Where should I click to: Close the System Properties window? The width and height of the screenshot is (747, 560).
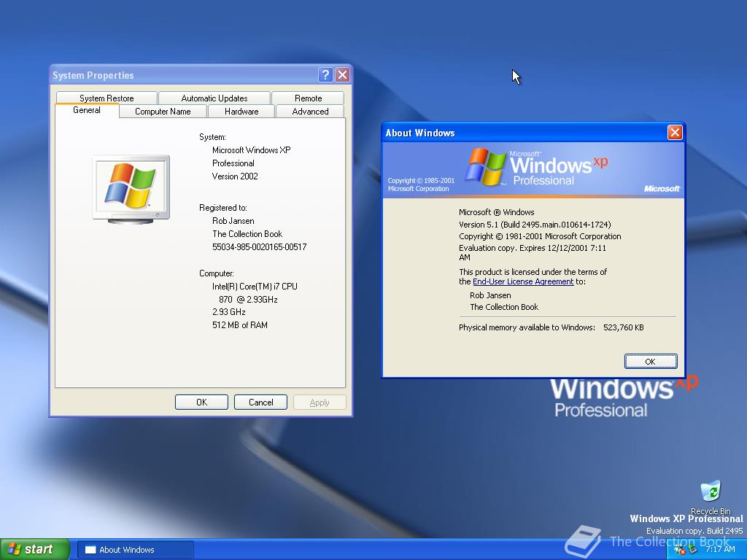[343, 75]
